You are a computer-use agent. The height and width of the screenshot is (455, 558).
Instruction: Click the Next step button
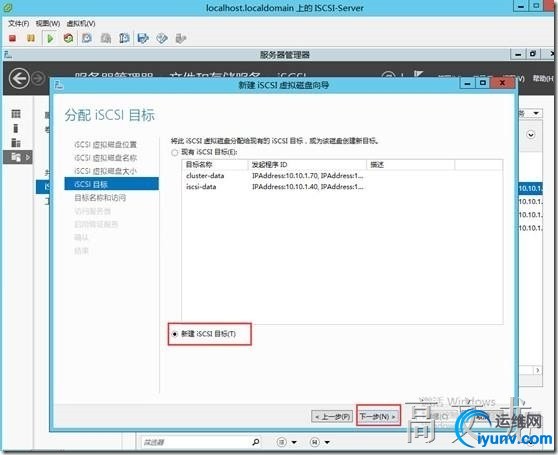click(x=378, y=416)
